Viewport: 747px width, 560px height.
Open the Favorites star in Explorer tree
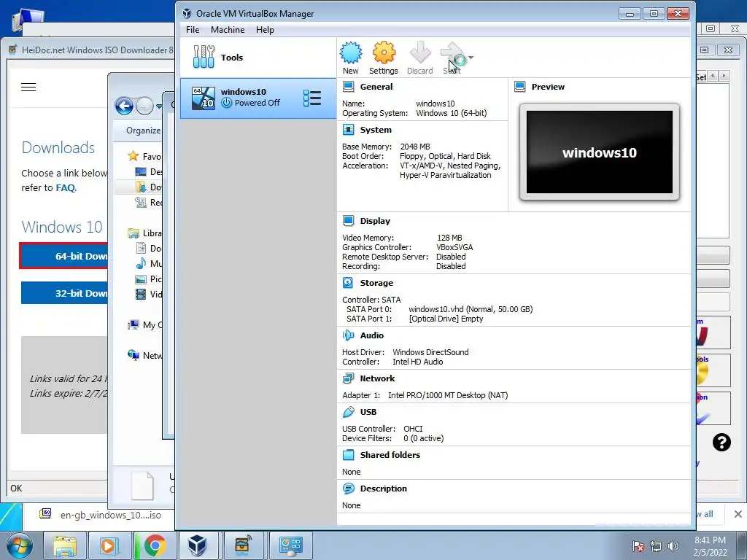(x=133, y=156)
